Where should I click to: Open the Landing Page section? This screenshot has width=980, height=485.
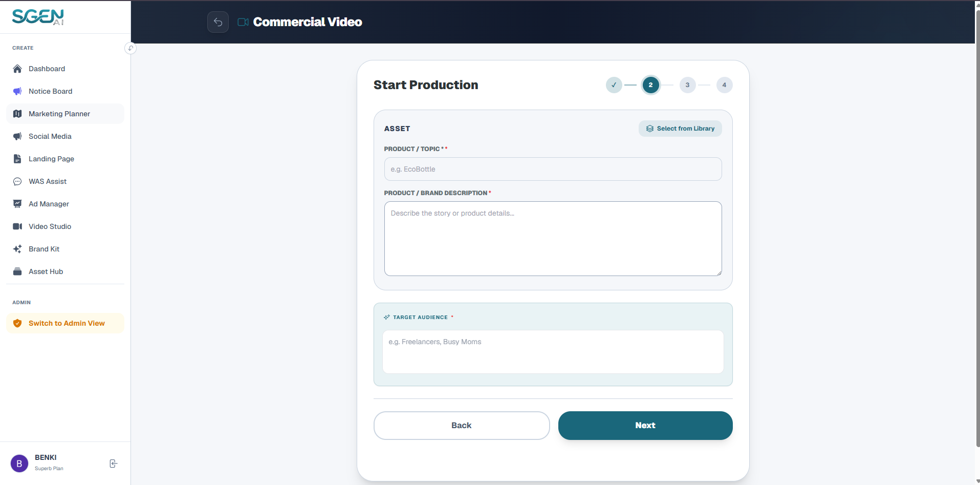[x=65, y=159]
